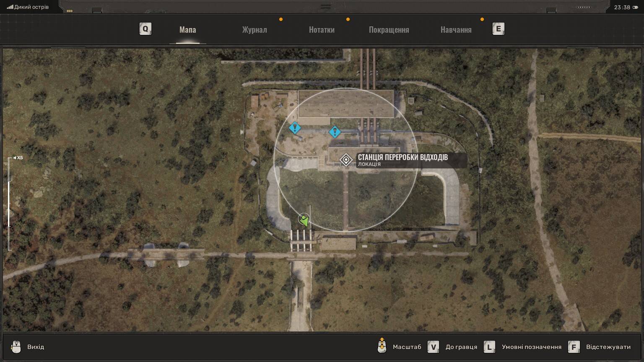
Task: Click the Станція переробки відходів location label
Action: [x=402, y=157]
